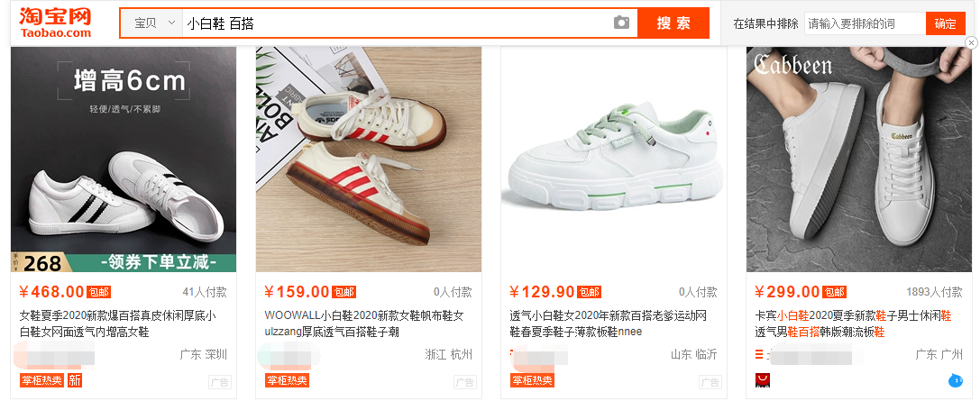Click the 新 badge on first listing
Screen dimensions: 980x401
tap(75, 379)
